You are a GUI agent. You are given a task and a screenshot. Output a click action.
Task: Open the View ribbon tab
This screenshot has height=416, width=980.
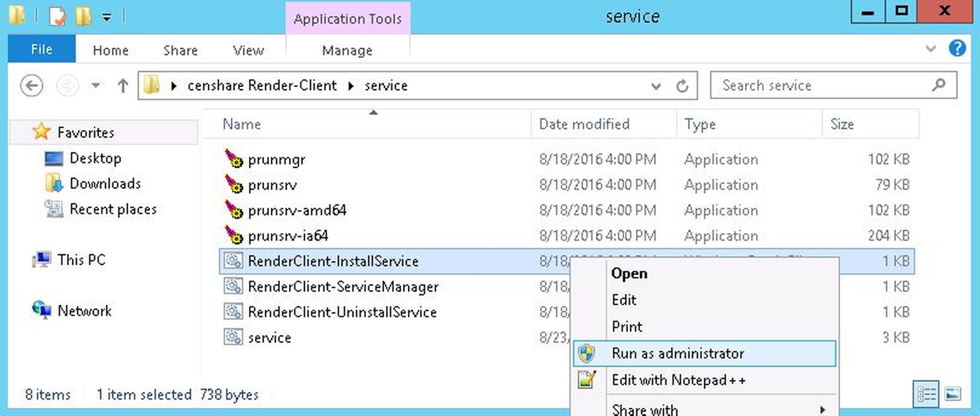pos(248,50)
